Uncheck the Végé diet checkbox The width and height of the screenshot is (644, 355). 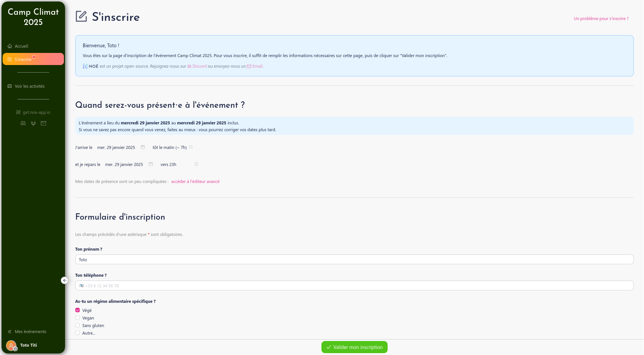tap(78, 310)
